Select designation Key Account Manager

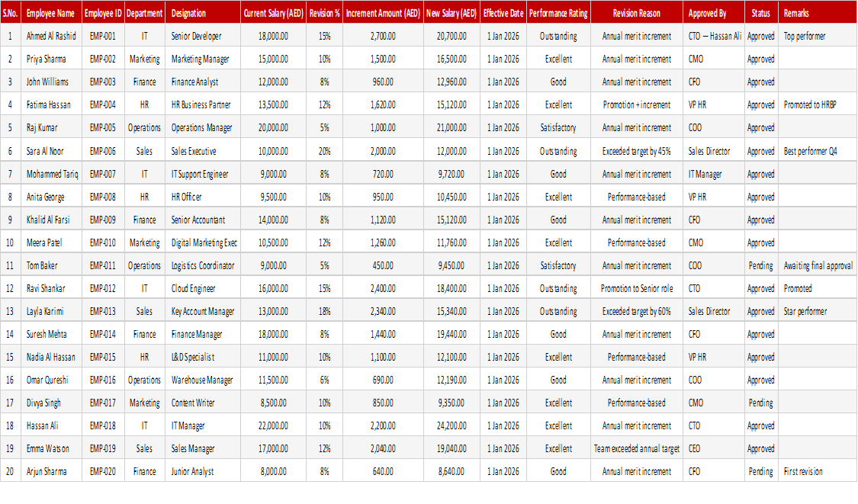click(x=202, y=312)
